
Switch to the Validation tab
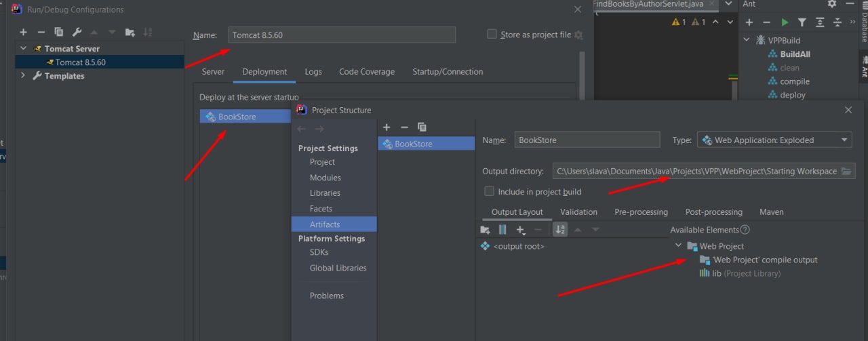578,212
